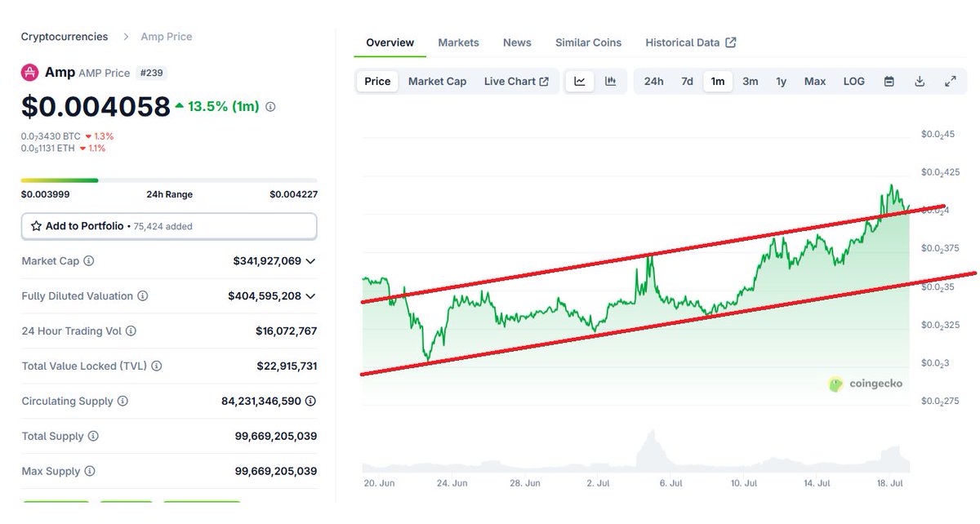Viewport: 980px width, 524px height.
Task: Click the $404,595,208 valuation value
Action: click(x=265, y=296)
